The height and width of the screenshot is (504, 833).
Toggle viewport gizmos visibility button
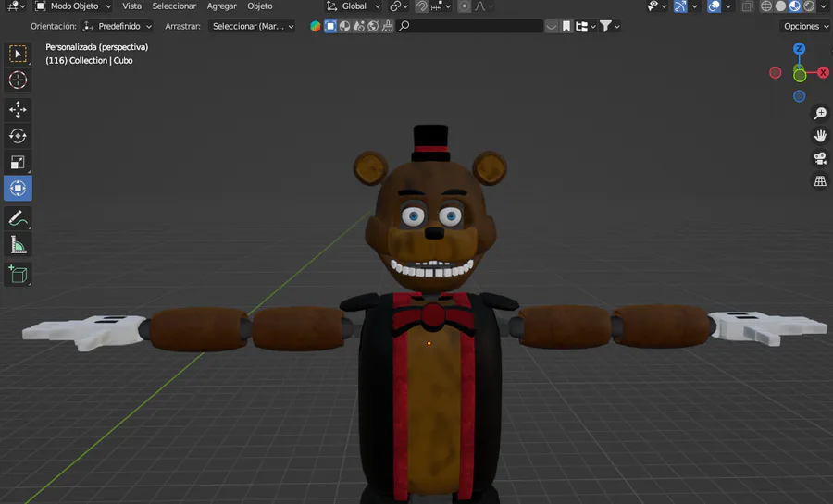[680, 6]
